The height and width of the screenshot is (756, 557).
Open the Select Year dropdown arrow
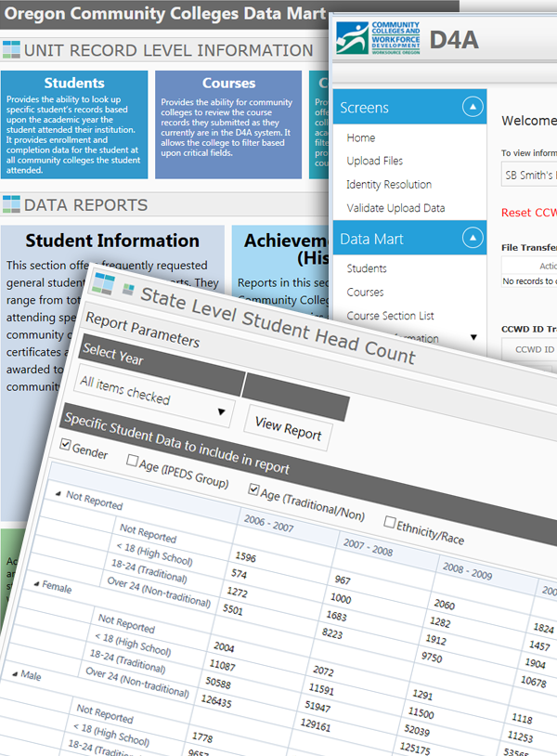coord(221,411)
